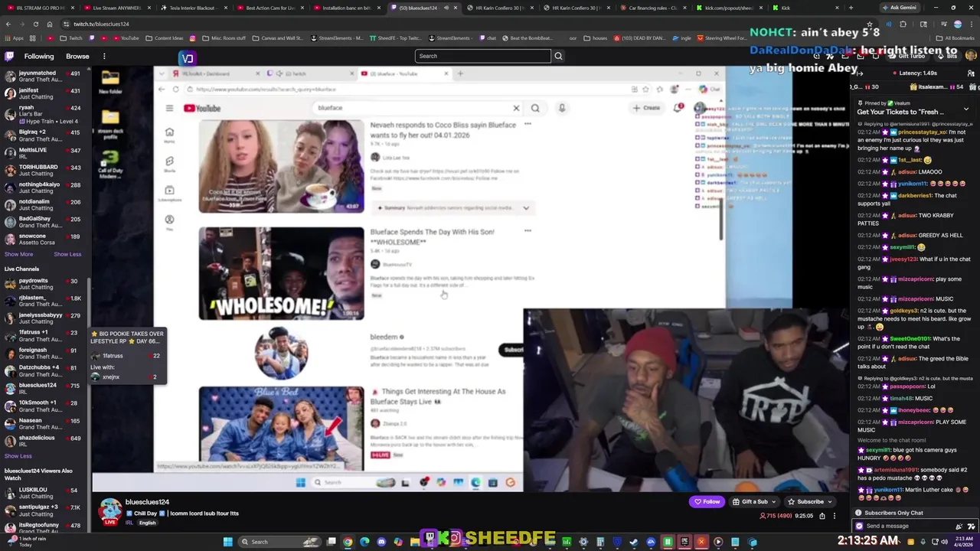Open the Bitwarden shield taskbar icon
Screen dimensions: 980x551
tap(618, 542)
